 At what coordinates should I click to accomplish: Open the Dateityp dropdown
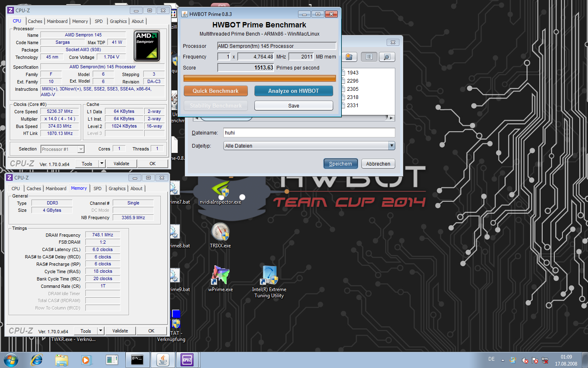tap(392, 146)
